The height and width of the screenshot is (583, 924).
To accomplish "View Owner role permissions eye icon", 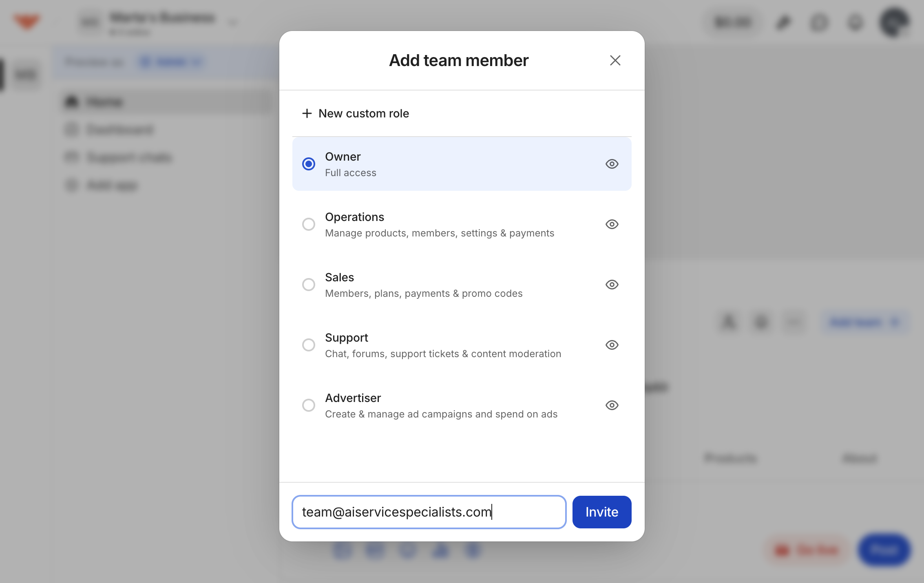I will coord(612,164).
